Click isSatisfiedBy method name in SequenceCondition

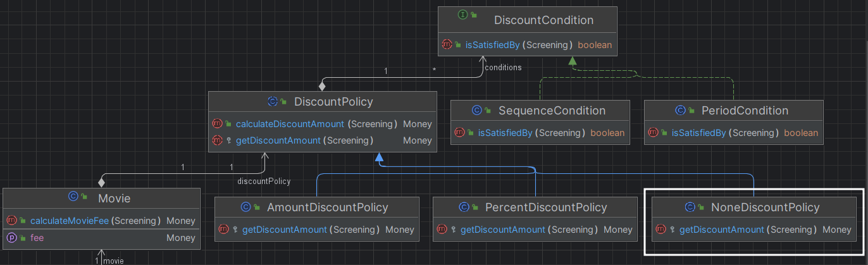click(507, 133)
